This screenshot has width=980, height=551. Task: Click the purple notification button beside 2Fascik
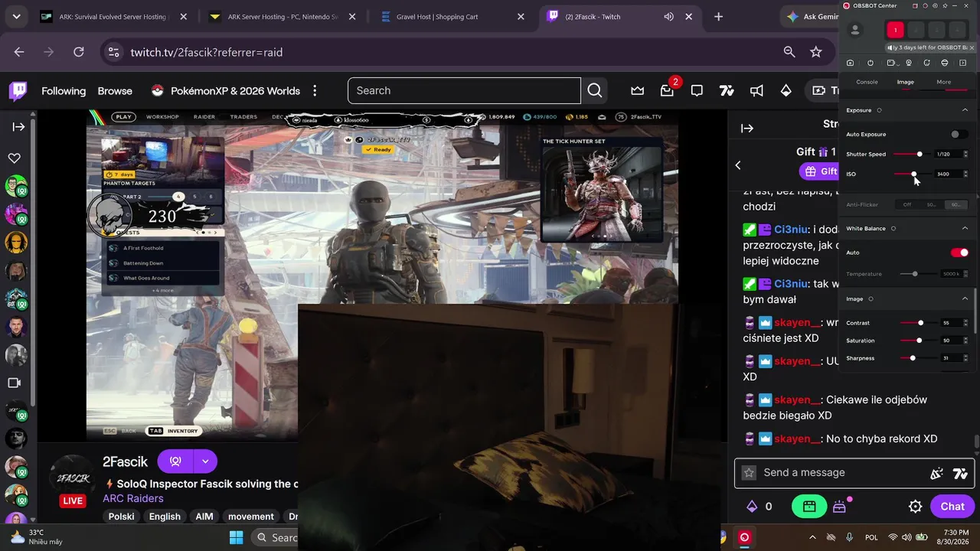point(175,461)
